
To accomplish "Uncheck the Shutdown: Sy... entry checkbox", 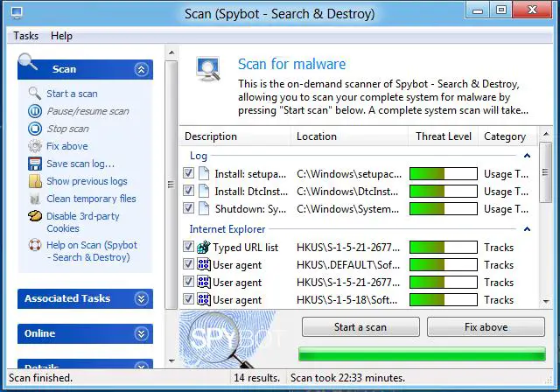I will pos(188,208).
